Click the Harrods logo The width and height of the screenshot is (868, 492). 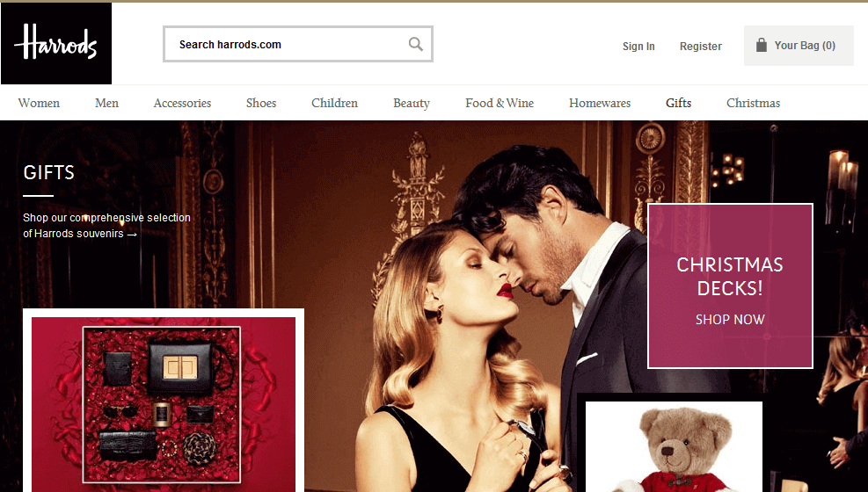pos(56,43)
